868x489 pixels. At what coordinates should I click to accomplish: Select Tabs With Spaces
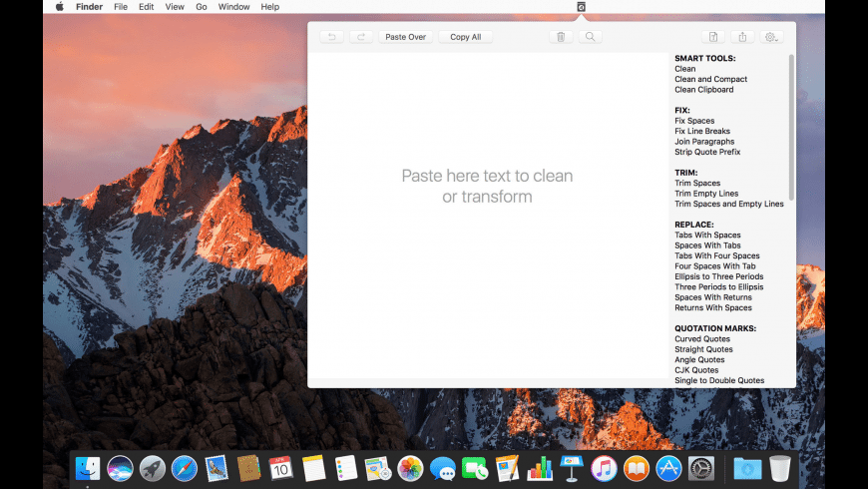(x=707, y=235)
